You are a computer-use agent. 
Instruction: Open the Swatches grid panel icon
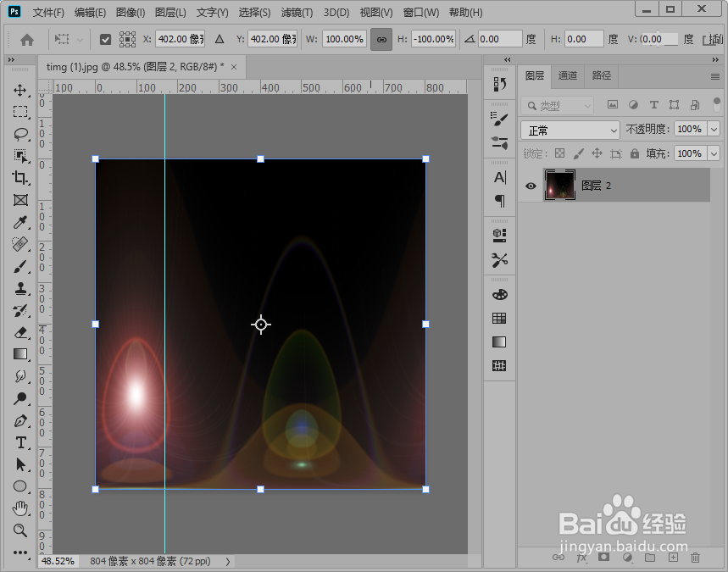coord(499,318)
